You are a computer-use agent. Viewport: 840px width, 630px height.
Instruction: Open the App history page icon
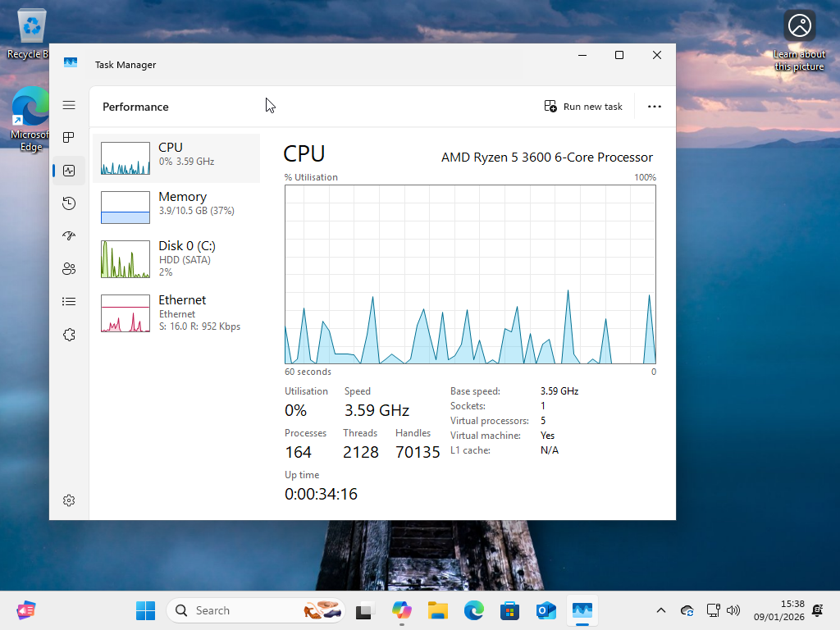pyautogui.click(x=69, y=203)
